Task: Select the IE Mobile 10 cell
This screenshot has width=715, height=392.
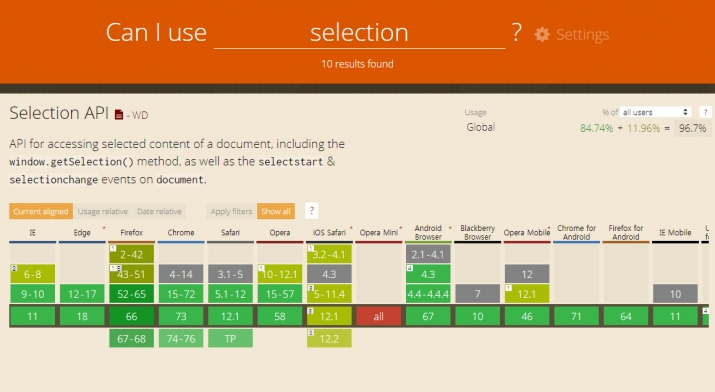Action: click(x=675, y=294)
